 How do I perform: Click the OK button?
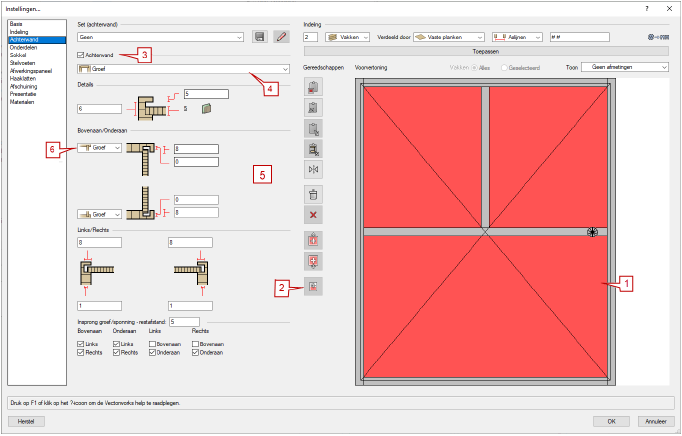[x=611, y=421]
